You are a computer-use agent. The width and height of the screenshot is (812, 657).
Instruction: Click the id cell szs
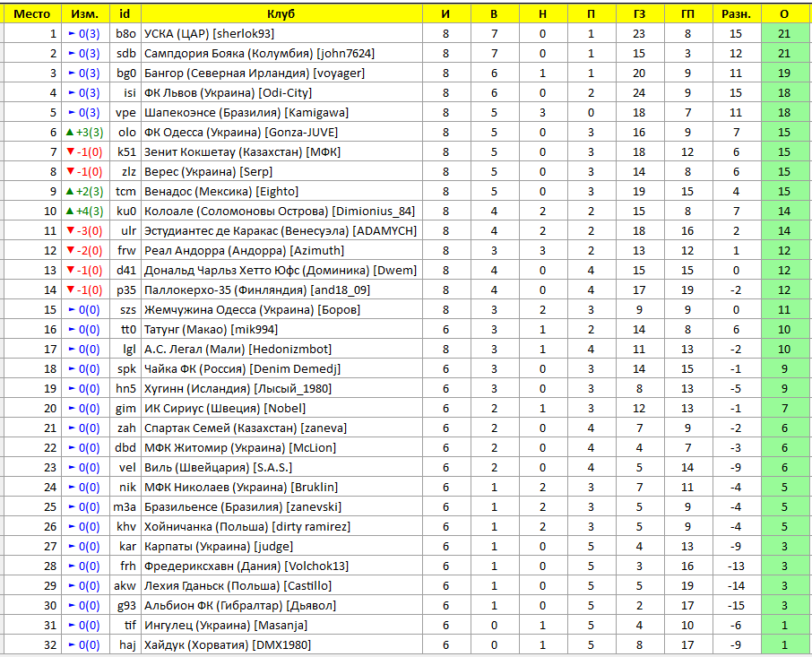pyautogui.click(x=125, y=309)
